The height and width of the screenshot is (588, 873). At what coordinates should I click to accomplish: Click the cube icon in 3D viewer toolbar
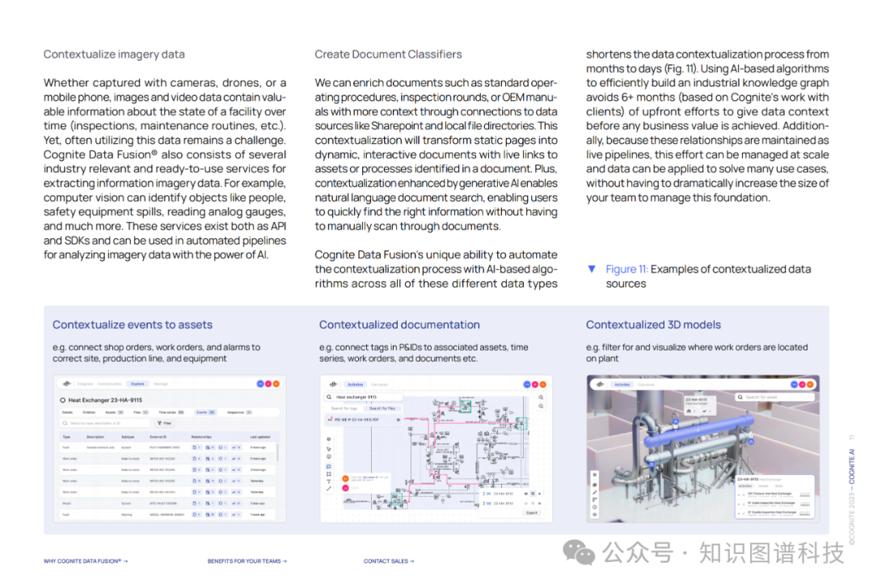595,485
